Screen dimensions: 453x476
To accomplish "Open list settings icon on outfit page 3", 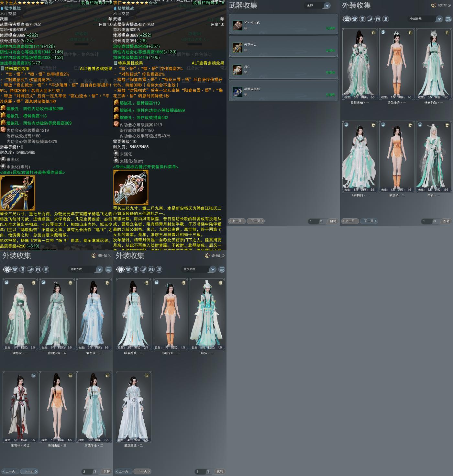I will [222, 269].
